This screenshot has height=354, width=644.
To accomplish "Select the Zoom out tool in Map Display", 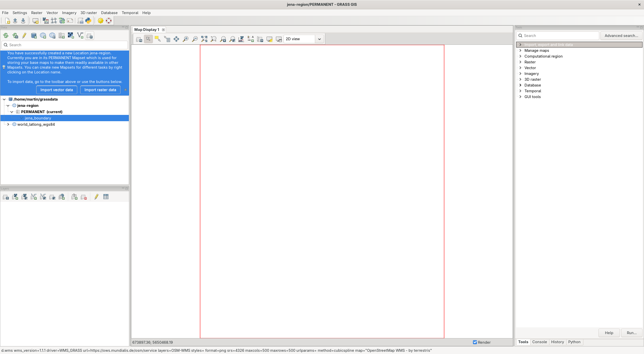I will pos(194,39).
